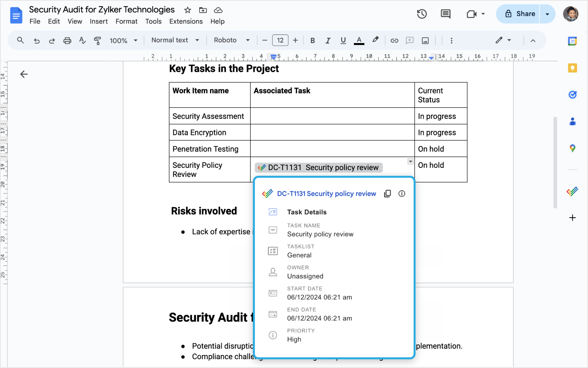Open the editing mode pencil dropdown

503,40
